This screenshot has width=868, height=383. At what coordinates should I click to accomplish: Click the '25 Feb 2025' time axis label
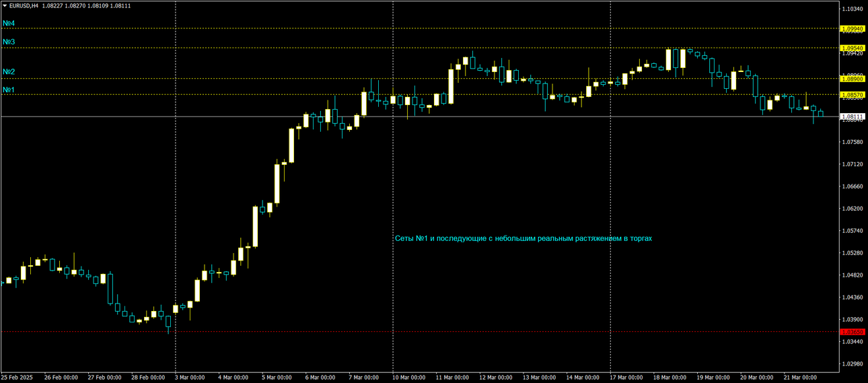(x=17, y=378)
